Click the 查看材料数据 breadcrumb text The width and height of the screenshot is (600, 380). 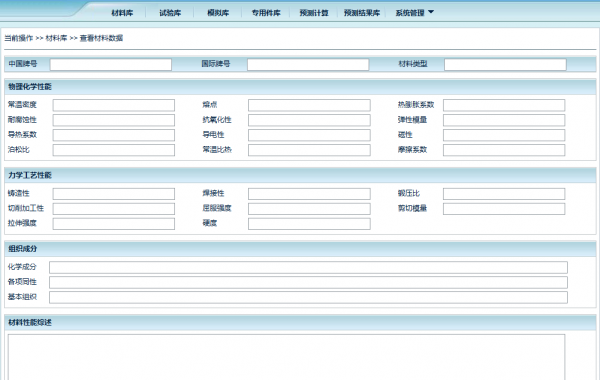(x=101, y=38)
